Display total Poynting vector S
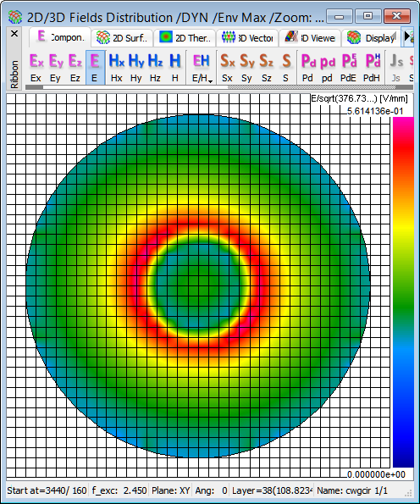This screenshot has width=420, height=504. click(x=285, y=68)
